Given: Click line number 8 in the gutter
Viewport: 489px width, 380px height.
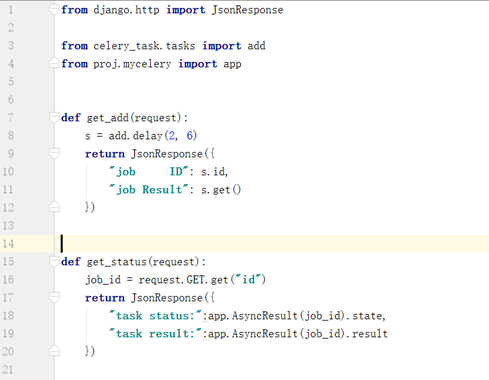Looking at the screenshot, I should [x=11, y=135].
